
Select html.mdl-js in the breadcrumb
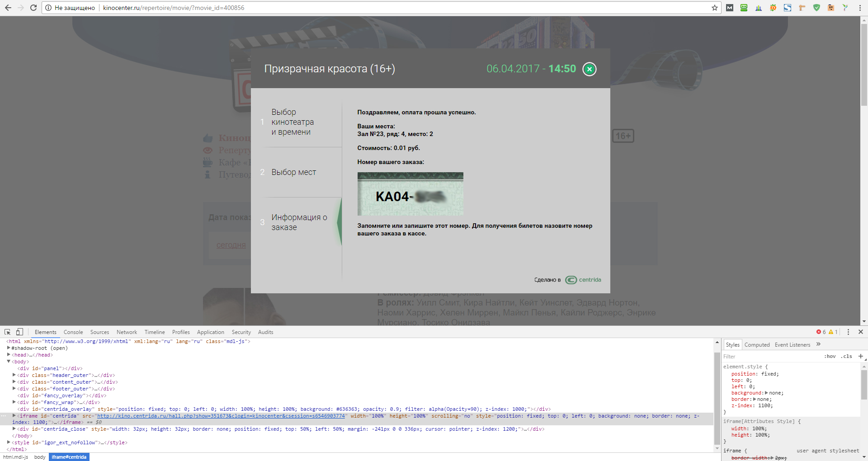(x=16, y=457)
